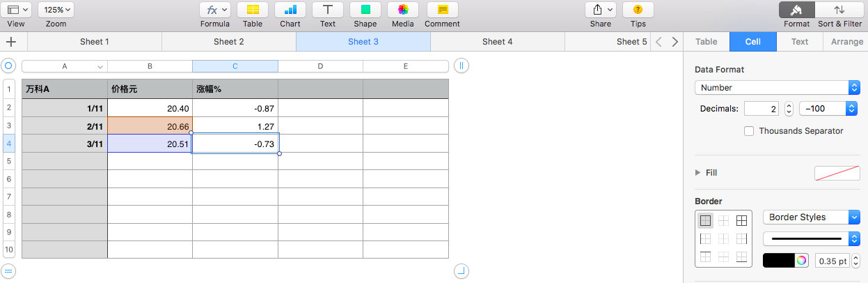Open the Border Styles dropdown
The image size is (868, 283).
point(812,217)
